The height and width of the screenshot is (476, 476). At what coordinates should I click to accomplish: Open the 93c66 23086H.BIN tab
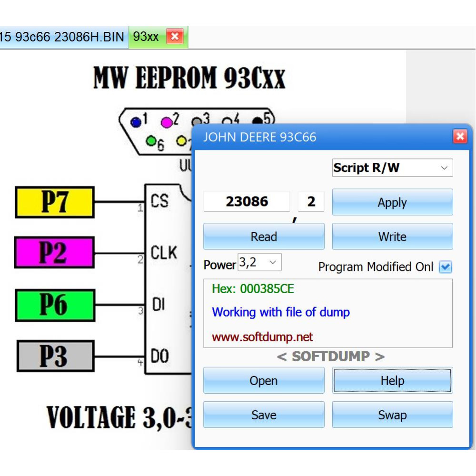pyautogui.click(x=64, y=37)
